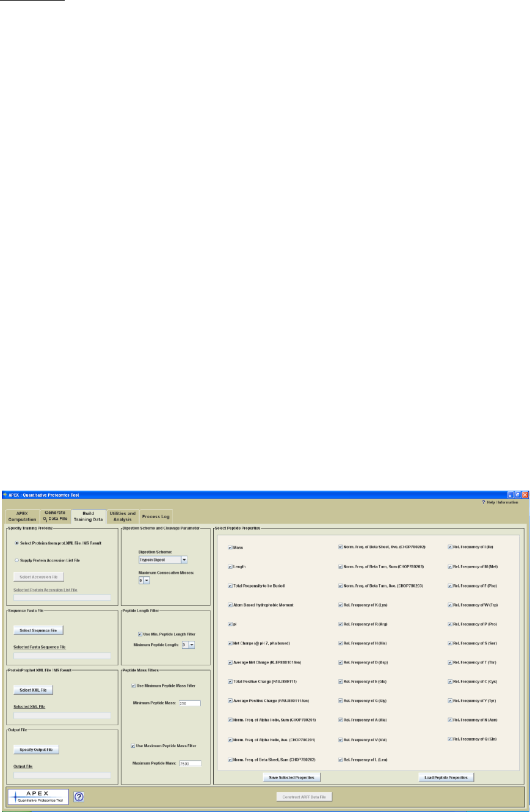Image resolution: width=530 pixels, height=812 pixels.
Task: Uncheck Rel. Frequency of N (Asn)
Action: pyautogui.click(x=450, y=720)
